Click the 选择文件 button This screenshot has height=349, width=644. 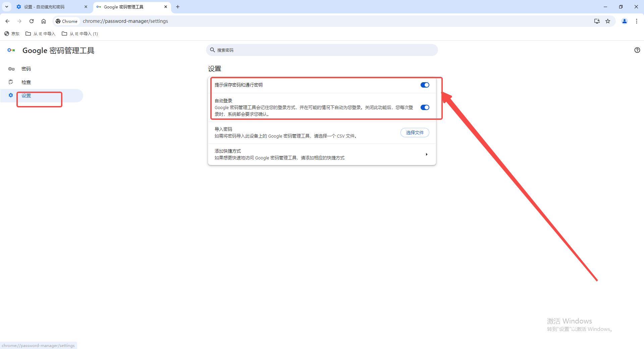click(x=415, y=133)
